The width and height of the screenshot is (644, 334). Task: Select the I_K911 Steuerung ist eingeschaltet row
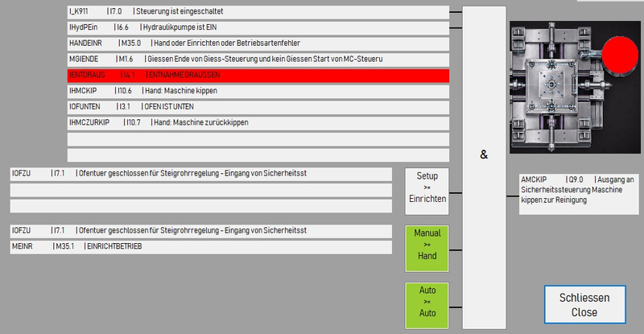(258, 12)
